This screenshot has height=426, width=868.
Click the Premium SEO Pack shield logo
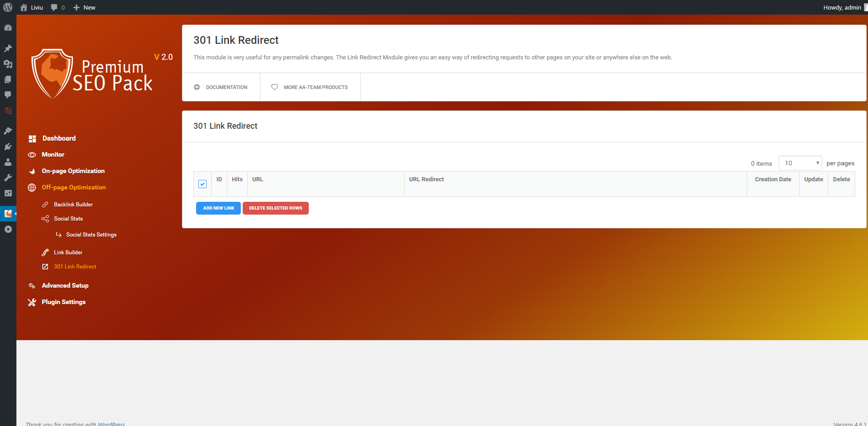click(52, 74)
